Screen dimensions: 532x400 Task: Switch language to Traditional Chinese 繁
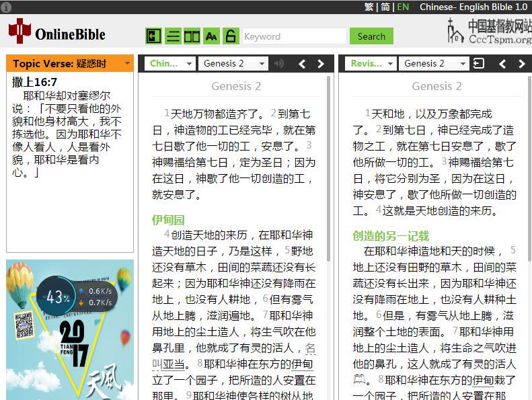coord(369,7)
